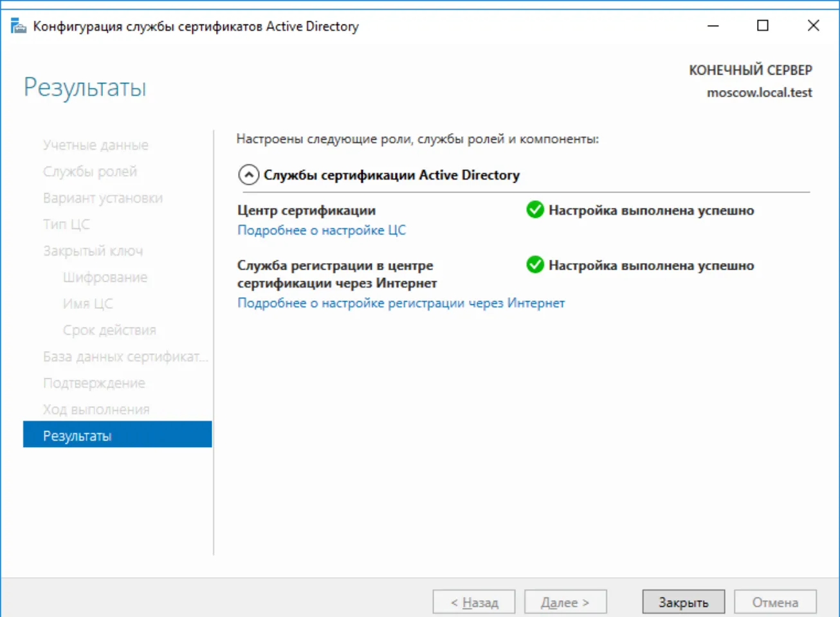Click the moscow.local.test server name
This screenshot has height=617, width=840.
point(760,92)
